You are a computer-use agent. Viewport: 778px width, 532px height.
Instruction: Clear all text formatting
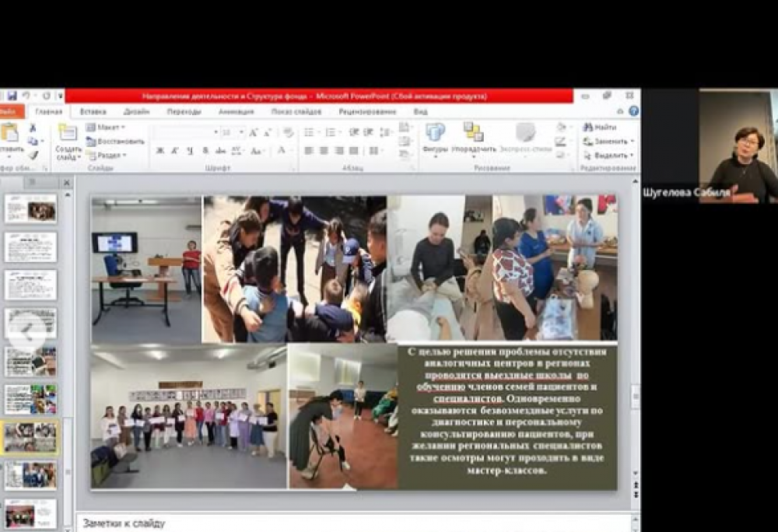288,132
